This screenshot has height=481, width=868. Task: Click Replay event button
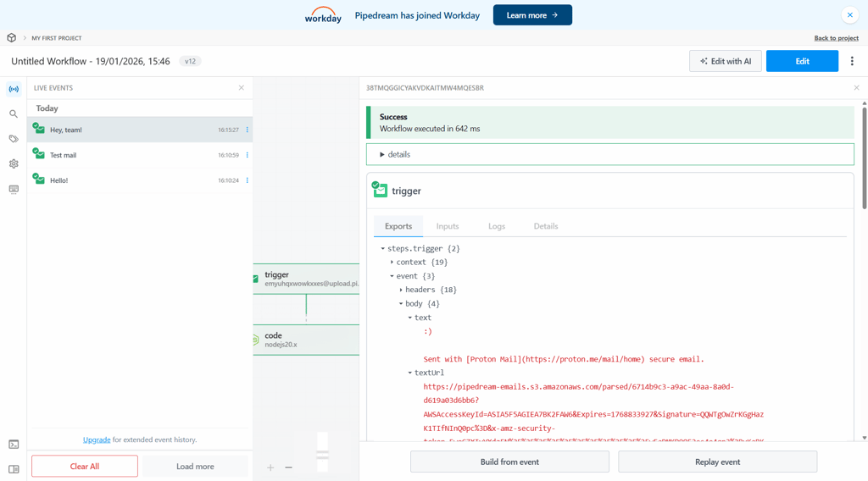[x=717, y=462]
